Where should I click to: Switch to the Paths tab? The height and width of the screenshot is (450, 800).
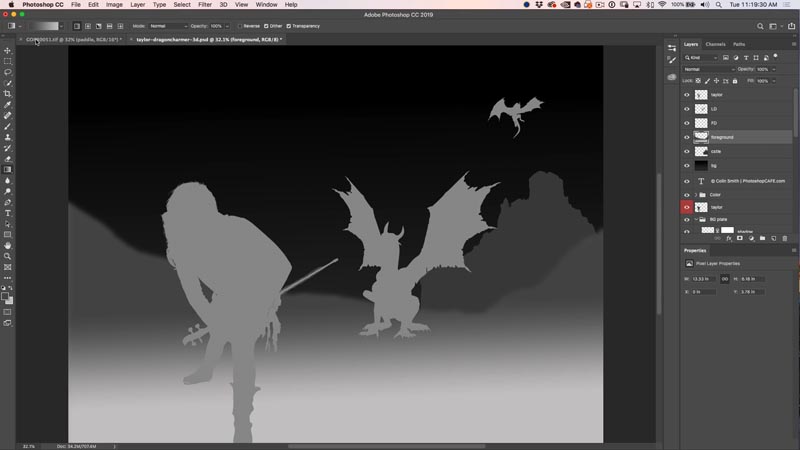coord(739,44)
